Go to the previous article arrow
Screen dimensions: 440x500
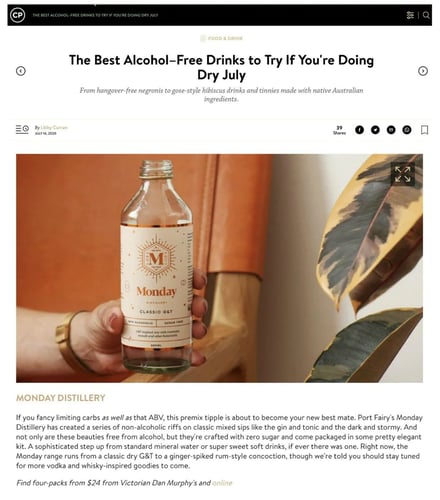click(21, 71)
